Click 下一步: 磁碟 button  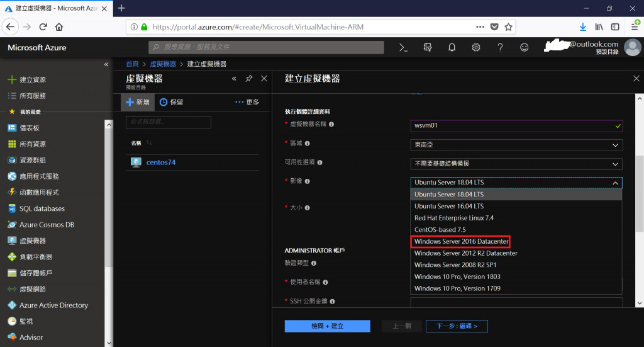click(x=457, y=326)
